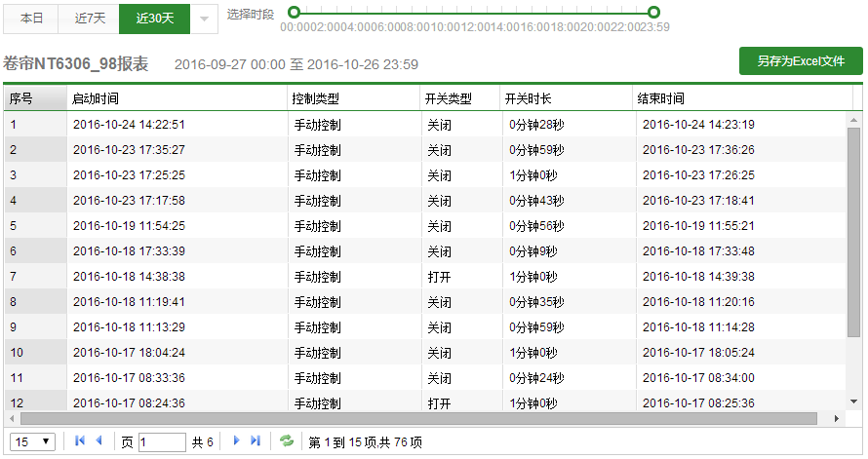The width and height of the screenshot is (868, 459).
Task: Click the green refresh table icon
Action: 287,441
